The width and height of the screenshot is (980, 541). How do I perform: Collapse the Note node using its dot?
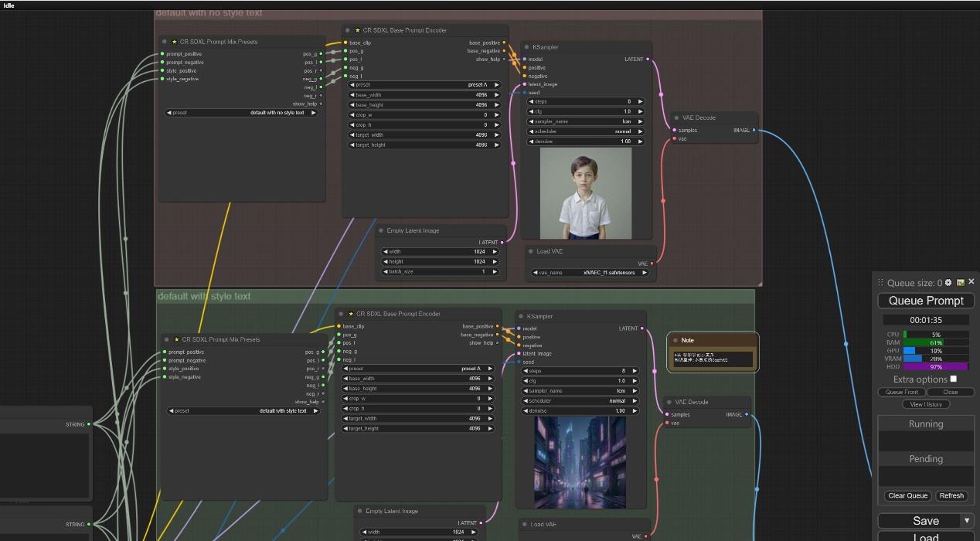(675, 340)
